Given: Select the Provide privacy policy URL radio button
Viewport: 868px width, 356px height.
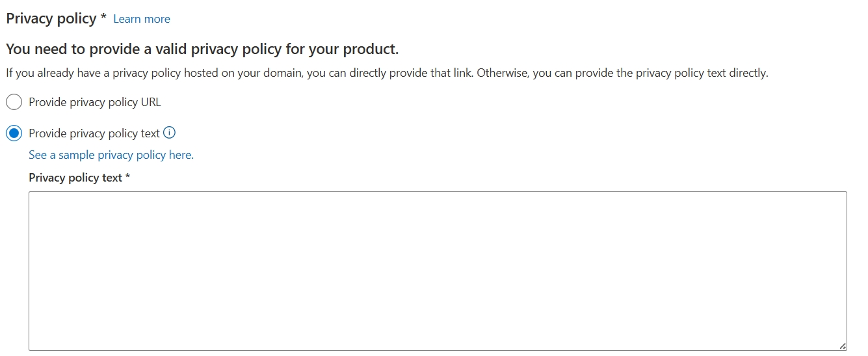Looking at the screenshot, I should click(14, 102).
